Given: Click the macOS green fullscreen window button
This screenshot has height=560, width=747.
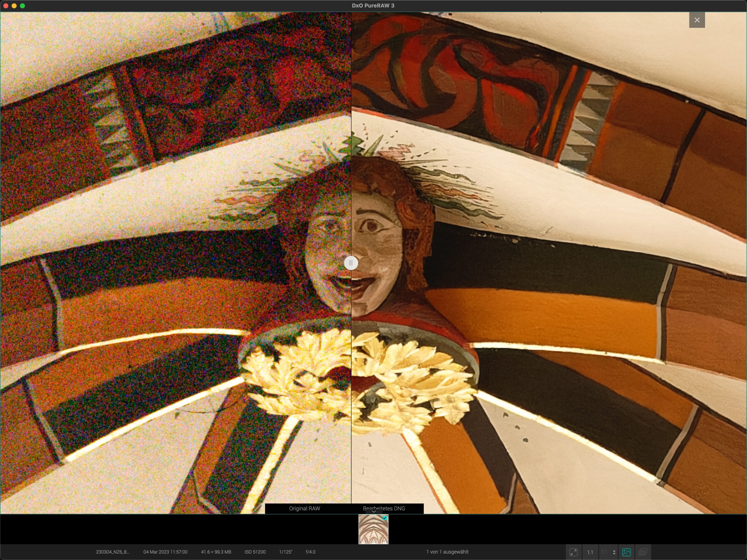Looking at the screenshot, I should [22, 6].
